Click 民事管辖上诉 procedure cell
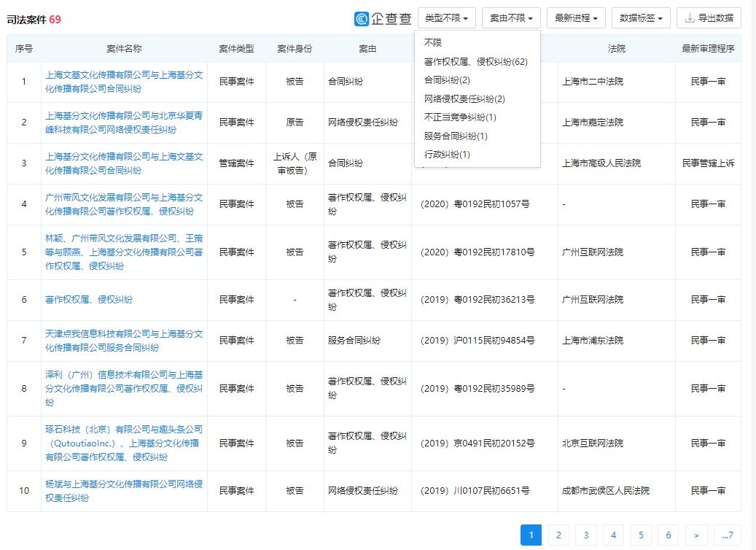The image size is (756, 550). point(708,163)
